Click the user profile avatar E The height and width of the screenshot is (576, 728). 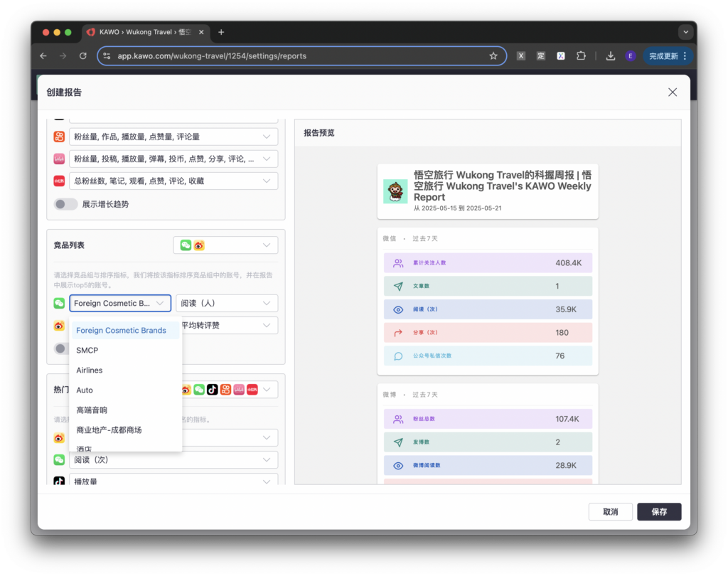coord(631,56)
